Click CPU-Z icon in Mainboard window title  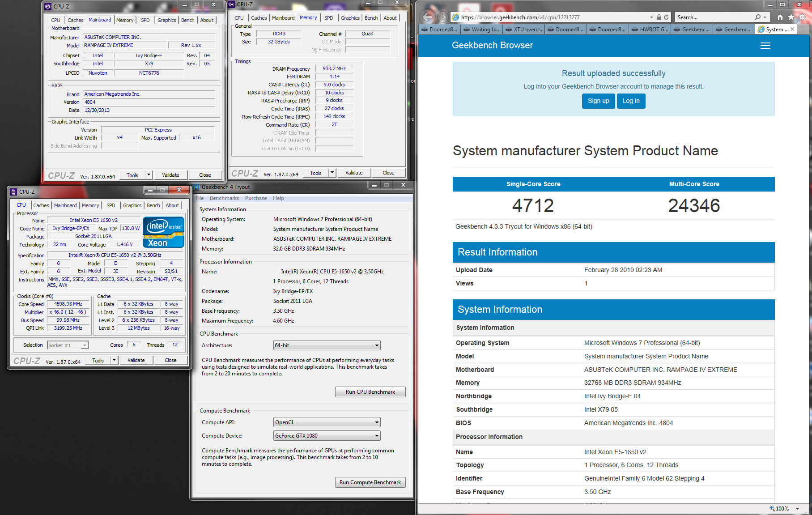click(48, 7)
